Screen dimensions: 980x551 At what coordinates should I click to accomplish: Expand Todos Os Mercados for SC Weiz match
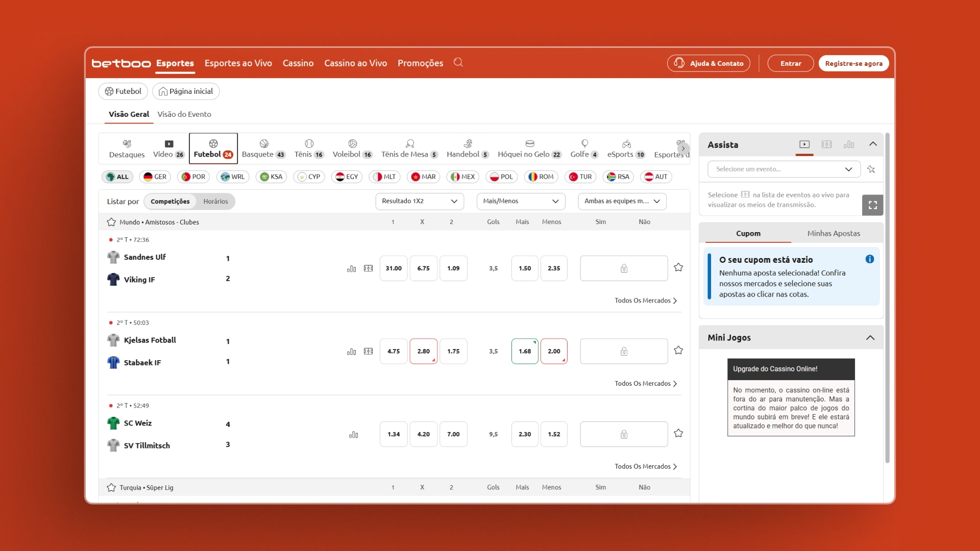pyautogui.click(x=646, y=466)
